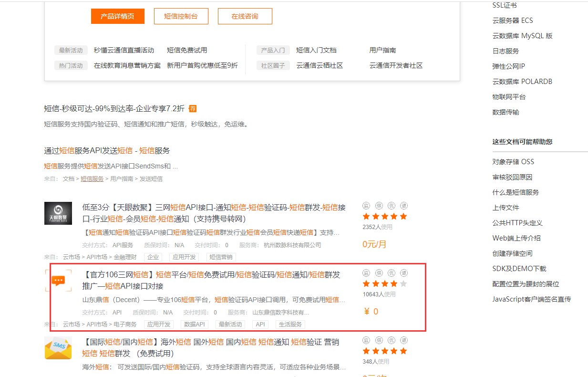Open the 天眼数聚 logo thumbnail
Screen dimensions: 588x377
pos(58,213)
